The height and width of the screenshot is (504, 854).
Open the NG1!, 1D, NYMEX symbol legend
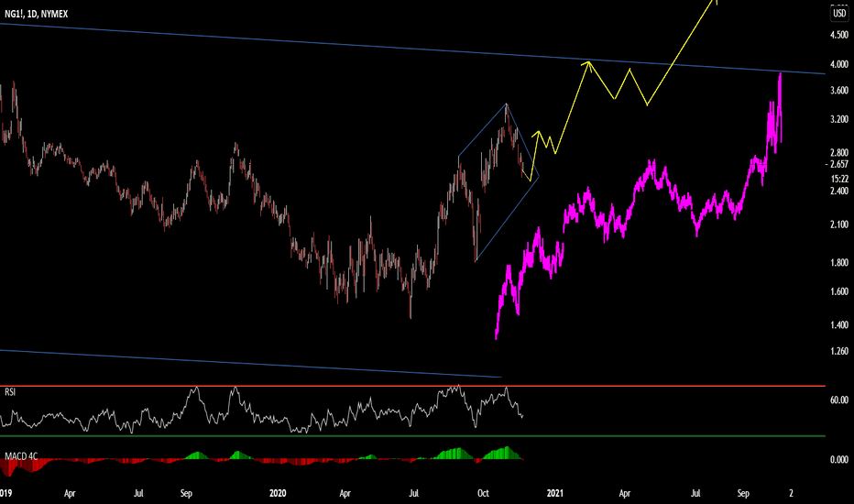click(37, 14)
